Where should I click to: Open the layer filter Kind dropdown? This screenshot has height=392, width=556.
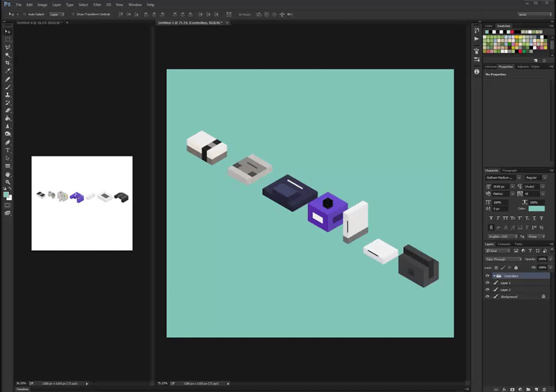click(498, 251)
